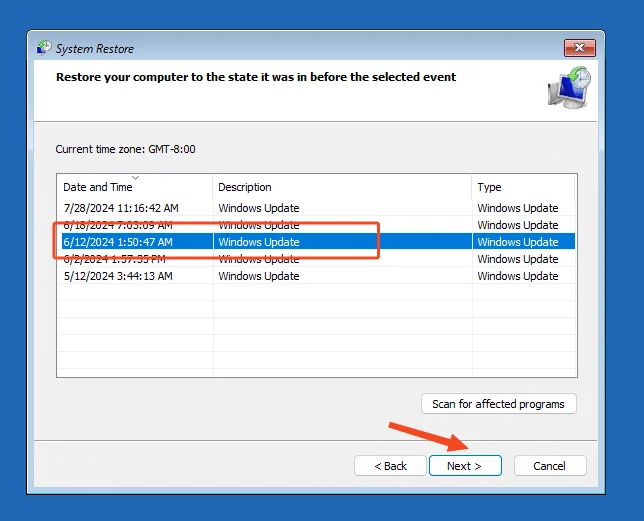Click the restore computer clock graphic
Screen dimensions: 644x521
pos(569,87)
